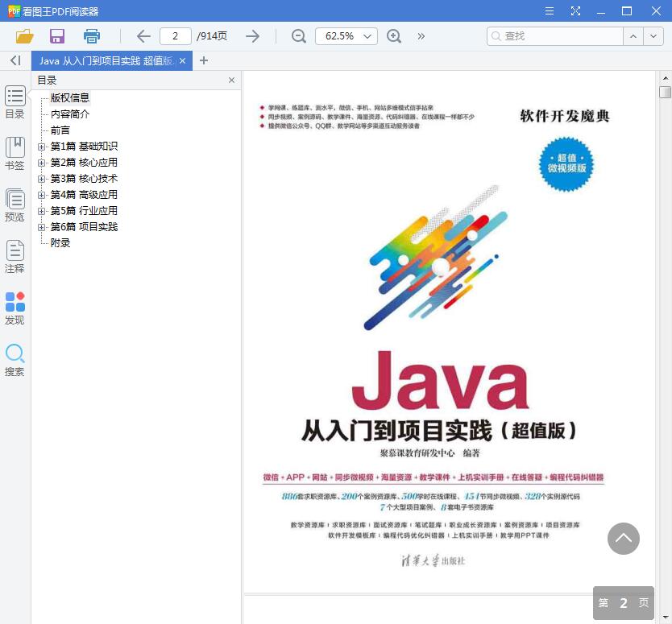Add a new tab with the plus button
Viewport: 672px width, 624px height.
click(x=204, y=60)
